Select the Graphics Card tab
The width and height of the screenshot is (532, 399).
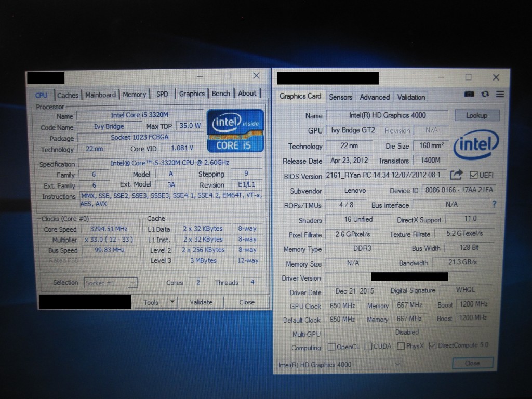(x=300, y=96)
